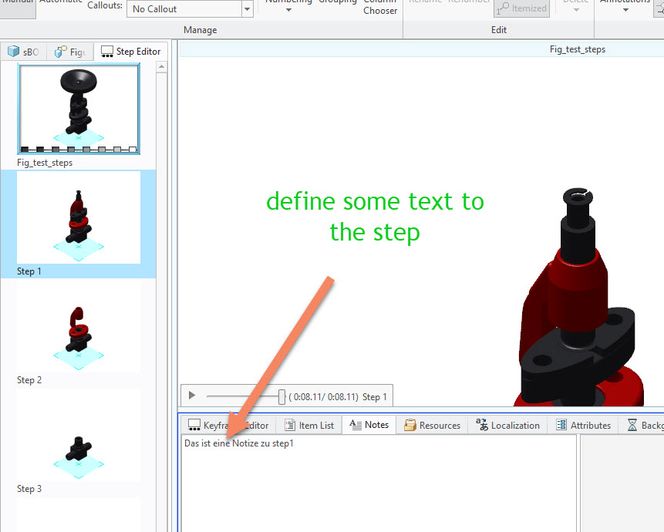
Task: Click the Column Chooser button
Action: pos(379,8)
